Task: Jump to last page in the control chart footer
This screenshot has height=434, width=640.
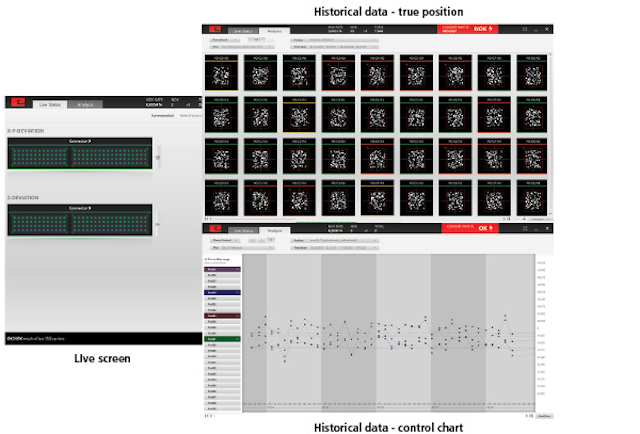Action: [530, 416]
